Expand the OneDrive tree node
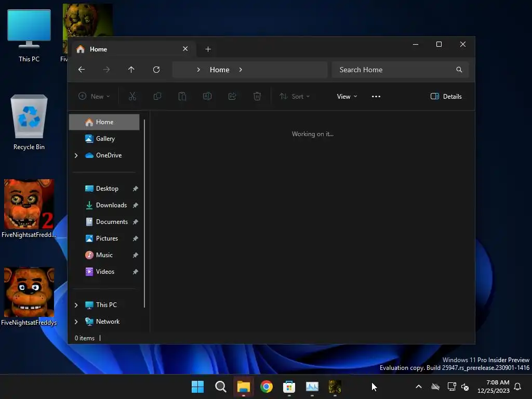 [x=76, y=155]
